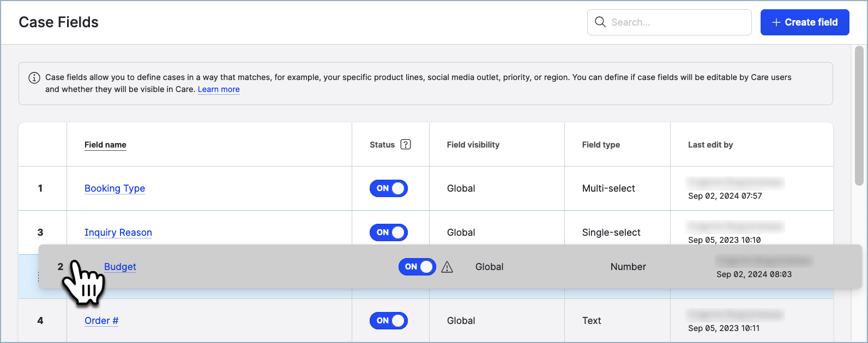Turn off the Booking Type status toggle

[x=388, y=188]
